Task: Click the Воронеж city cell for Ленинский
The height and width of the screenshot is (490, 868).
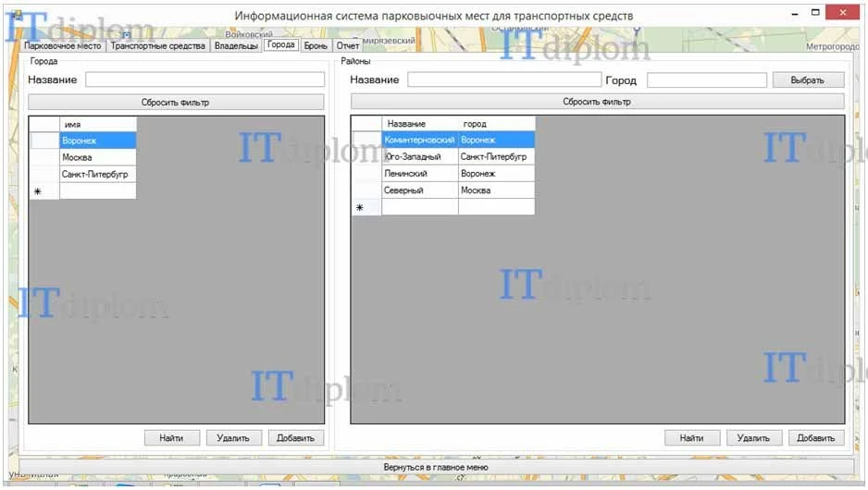Action: click(497, 173)
